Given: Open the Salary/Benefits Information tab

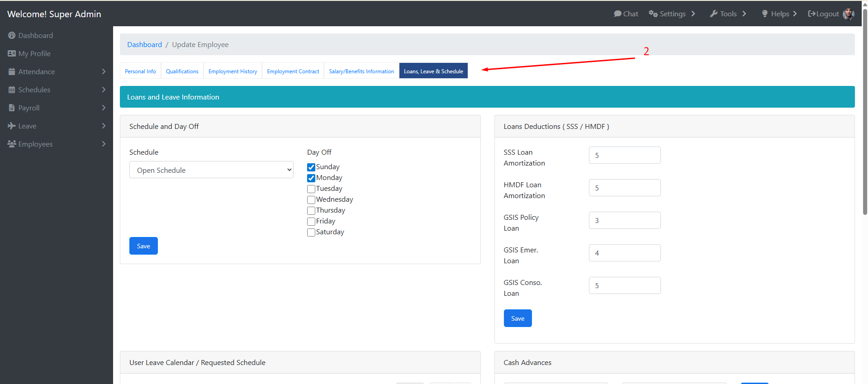Looking at the screenshot, I should 361,71.
